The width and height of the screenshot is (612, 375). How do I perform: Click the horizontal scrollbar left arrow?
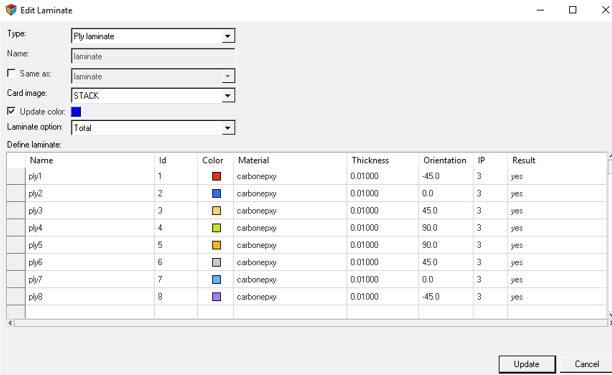[11, 323]
